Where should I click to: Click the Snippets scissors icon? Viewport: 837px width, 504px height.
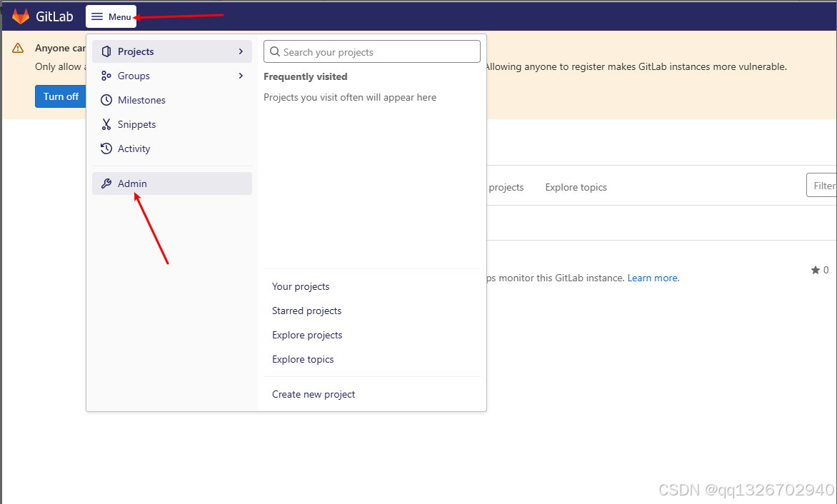[x=106, y=124]
